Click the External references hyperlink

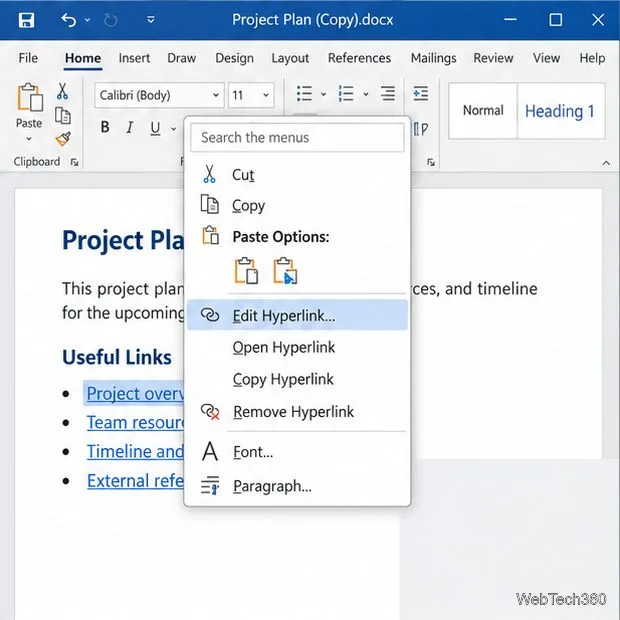[135, 480]
